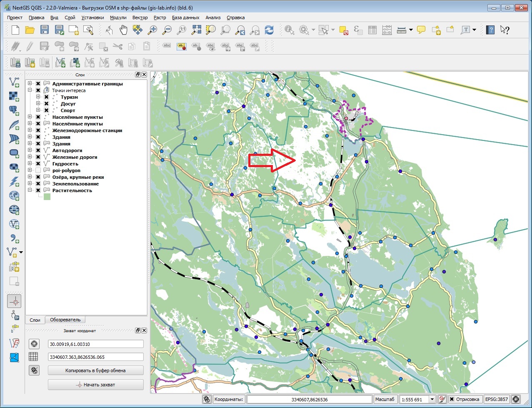532x408 pixels.
Task: Open project with the folder icon
Action: pos(30,30)
